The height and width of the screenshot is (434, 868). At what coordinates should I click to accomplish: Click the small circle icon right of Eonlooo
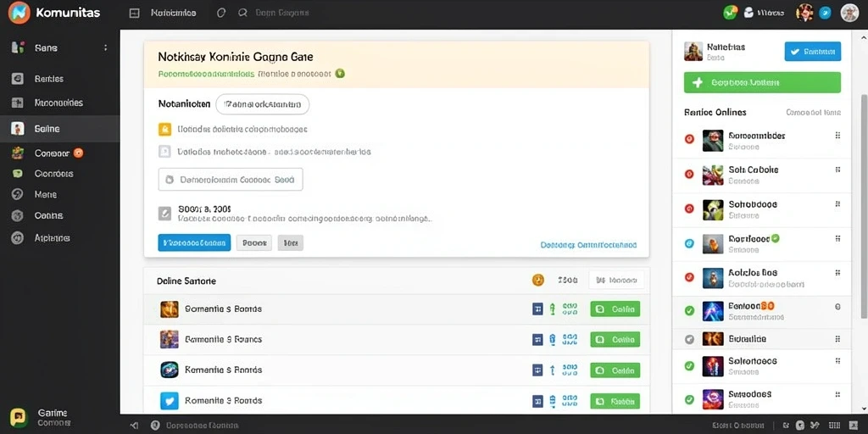click(837, 306)
